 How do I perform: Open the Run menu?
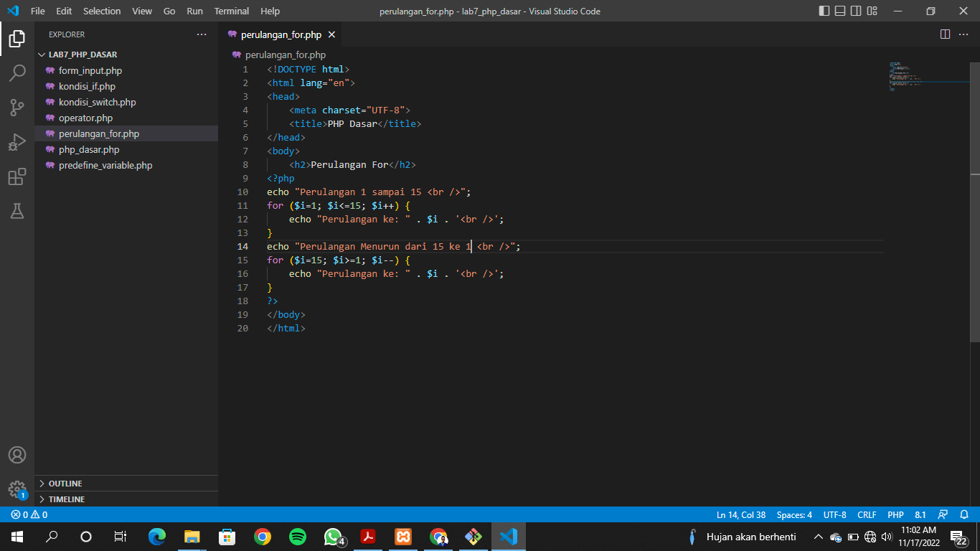point(194,11)
